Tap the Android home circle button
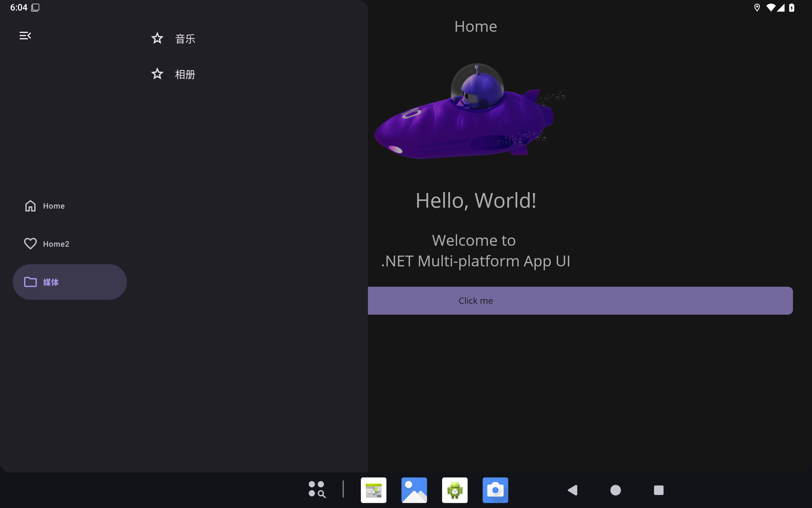The width and height of the screenshot is (812, 508). [615, 490]
